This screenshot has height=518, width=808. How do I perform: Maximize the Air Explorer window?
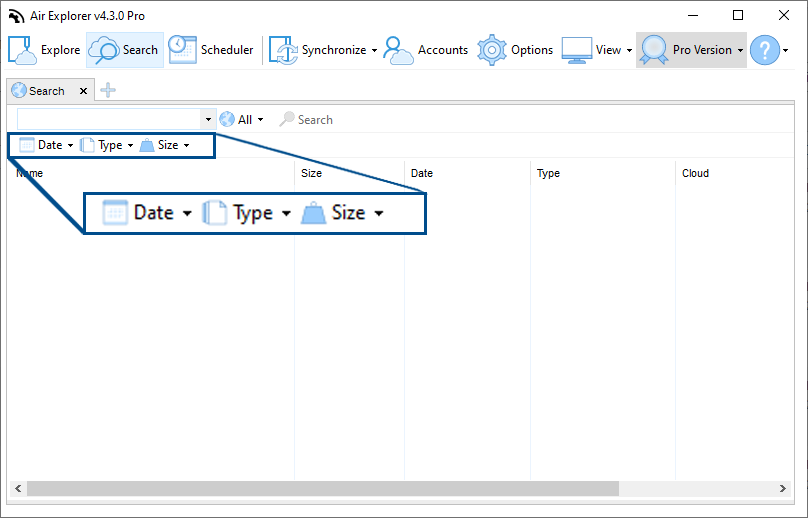[738, 15]
